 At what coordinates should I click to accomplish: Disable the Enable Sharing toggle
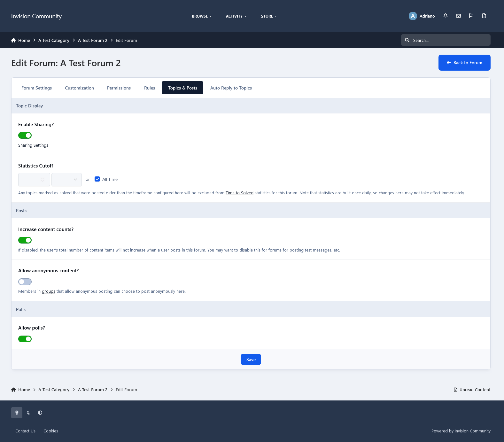tap(25, 136)
